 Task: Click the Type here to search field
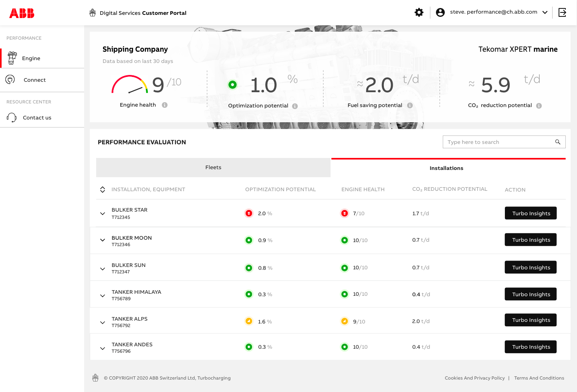click(497, 142)
